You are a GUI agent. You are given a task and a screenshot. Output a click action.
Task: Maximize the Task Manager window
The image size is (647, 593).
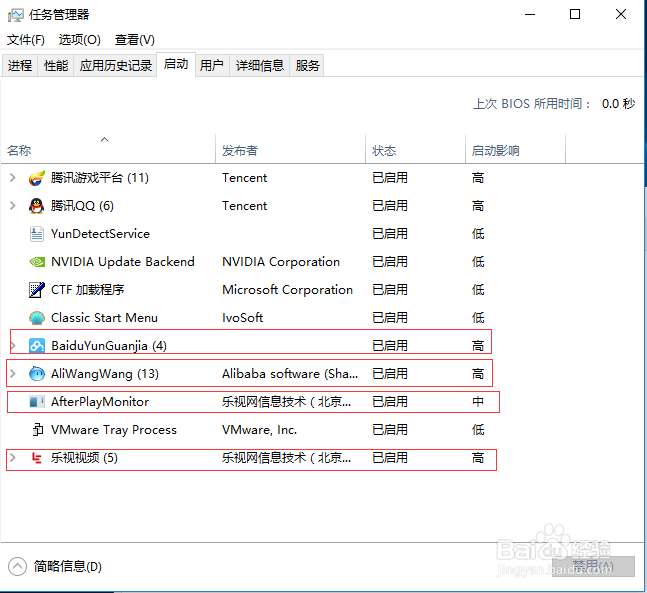point(575,15)
